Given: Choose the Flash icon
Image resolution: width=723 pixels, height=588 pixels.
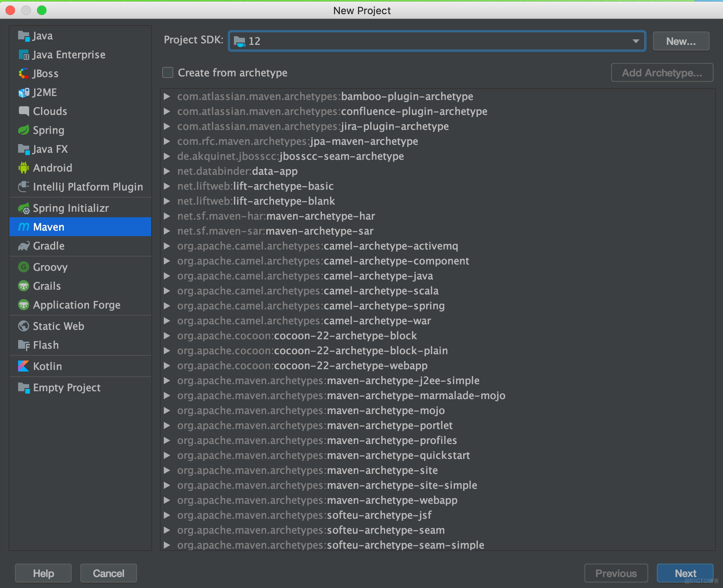Looking at the screenshot, I should click(x=24, y=345).
